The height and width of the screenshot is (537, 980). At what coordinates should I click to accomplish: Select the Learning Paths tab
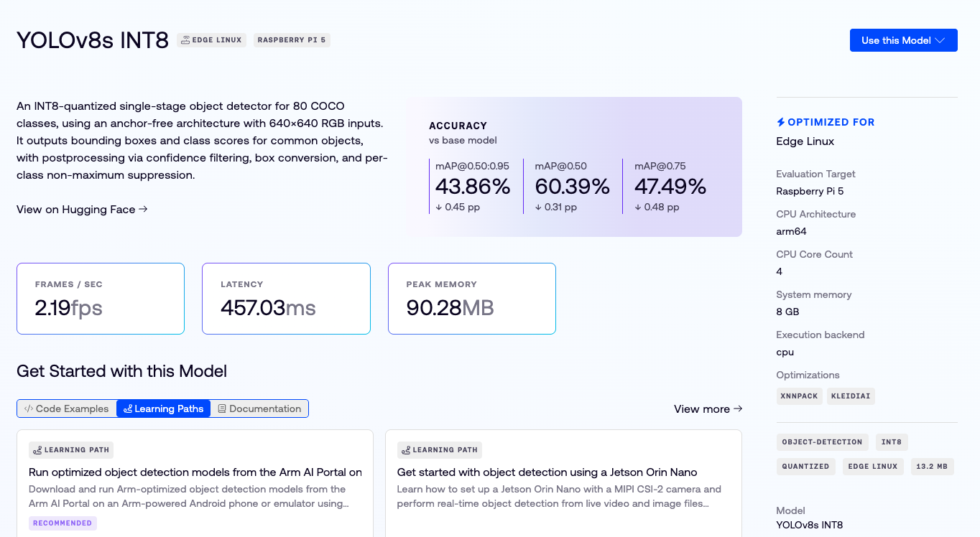pyautogui.click(x=163, y=408)
